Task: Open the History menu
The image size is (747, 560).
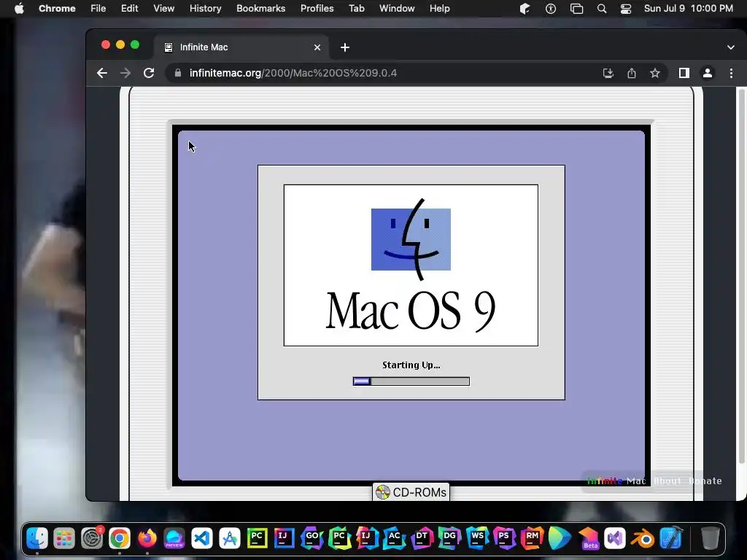Action: pyautogui.click(x=205, y=9)
